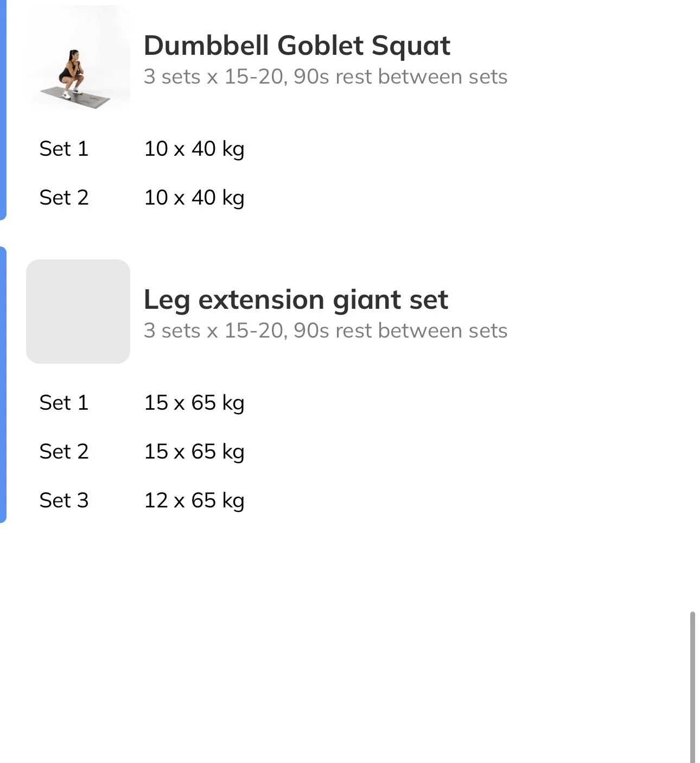Open the Dumbbell Goblet Squat exercise thumbnail

click(78, 58)
